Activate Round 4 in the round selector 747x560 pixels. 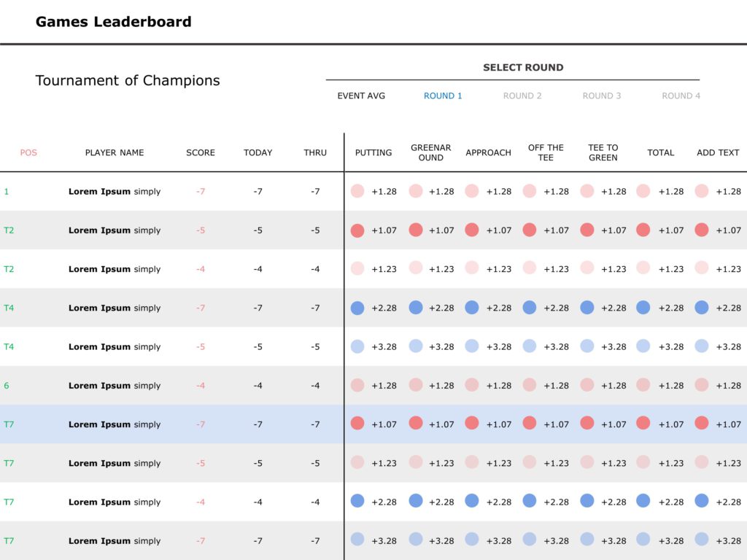pos(681,96)
